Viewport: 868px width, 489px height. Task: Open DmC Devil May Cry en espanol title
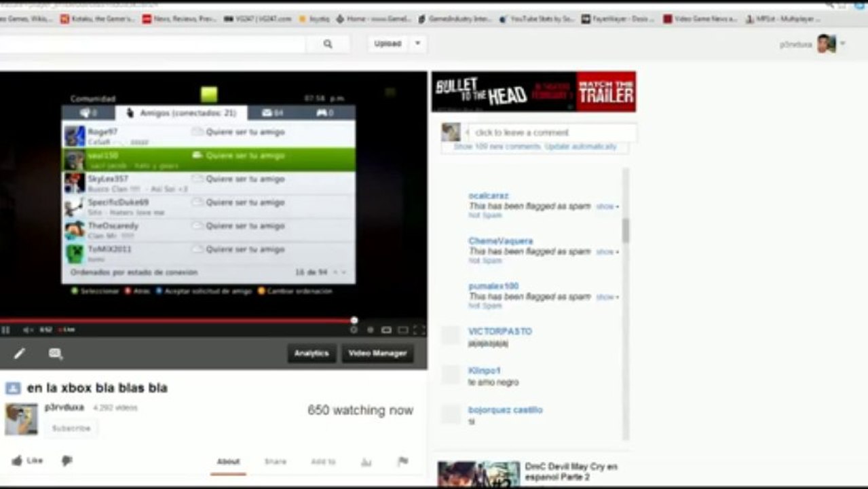click(x=571, y=472)
